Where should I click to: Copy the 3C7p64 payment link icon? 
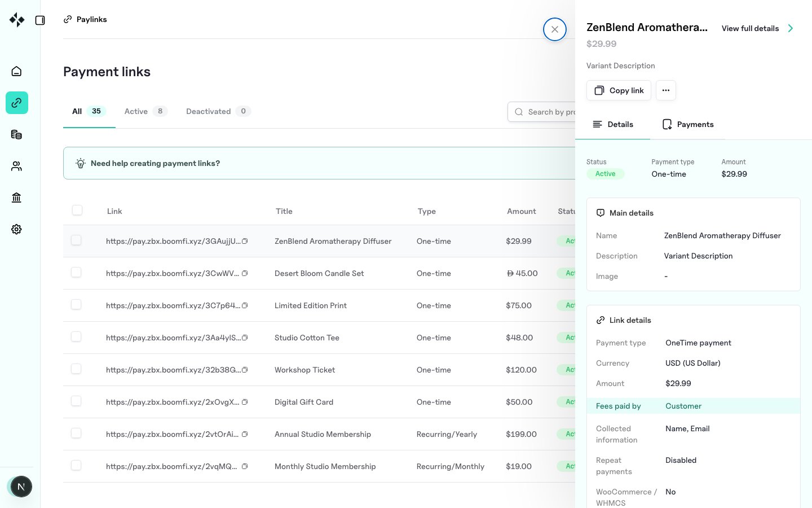tap(245, 305)
